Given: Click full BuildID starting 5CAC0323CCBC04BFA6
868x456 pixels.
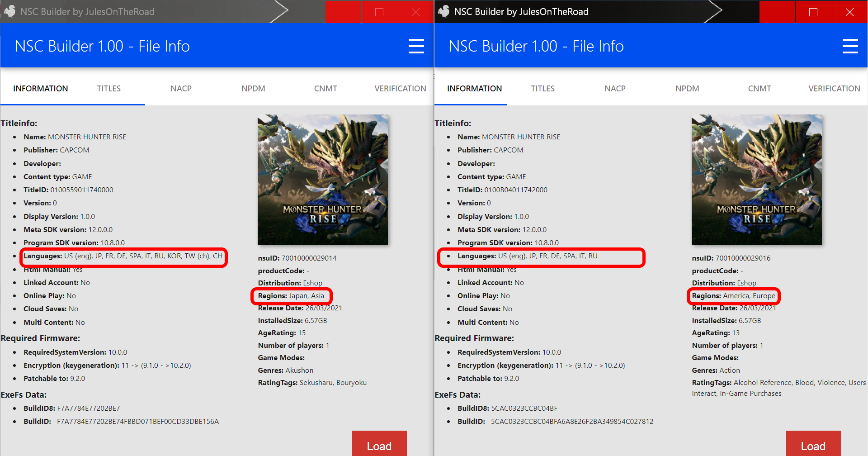Looking at the screenshot, I should pos(572,422).
